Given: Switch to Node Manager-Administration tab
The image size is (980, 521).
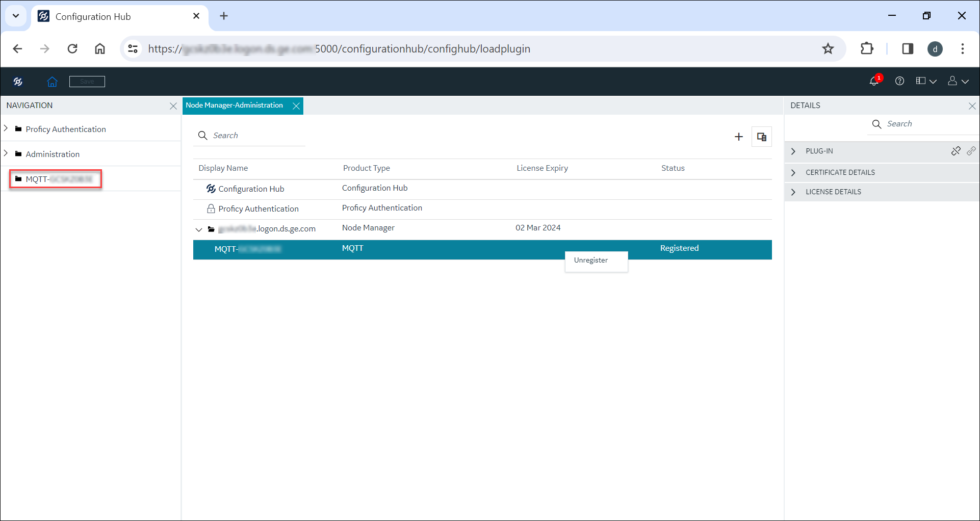Looking at the screenshot, I should [x=234, y=106].
